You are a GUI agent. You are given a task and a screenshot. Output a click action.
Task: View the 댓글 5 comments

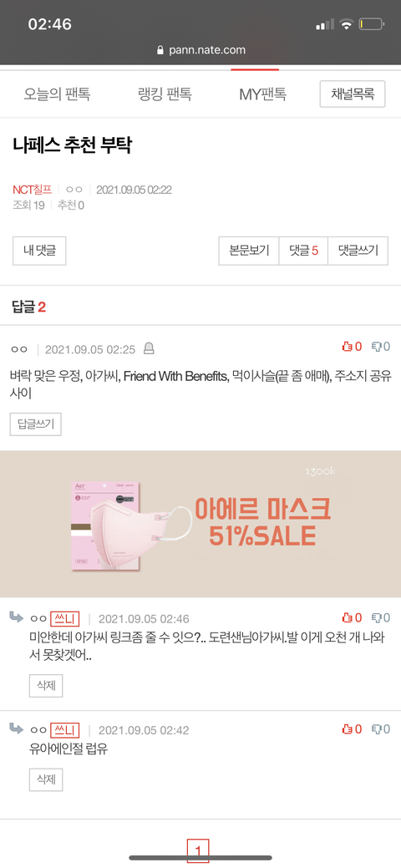[x=303, y=251]
